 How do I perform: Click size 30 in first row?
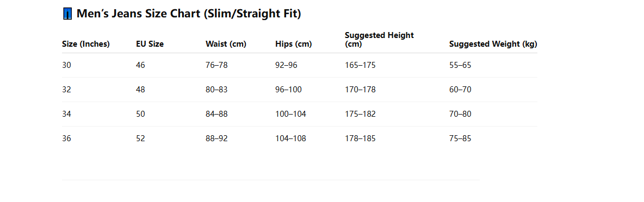pos(66,65)
